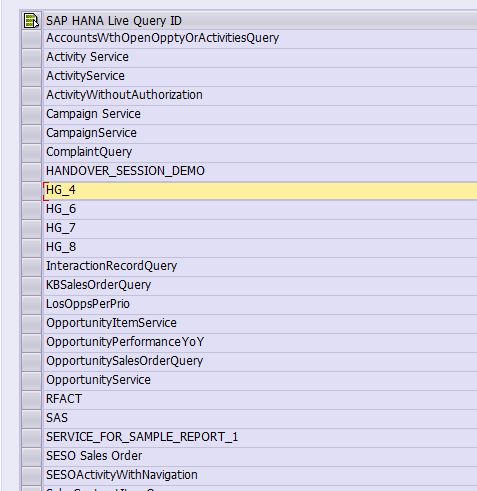Select row marker next to AccountsWthOpenOpptyOrActivitiesQuery
Screen dimensions: 477x491
point(32,39)
